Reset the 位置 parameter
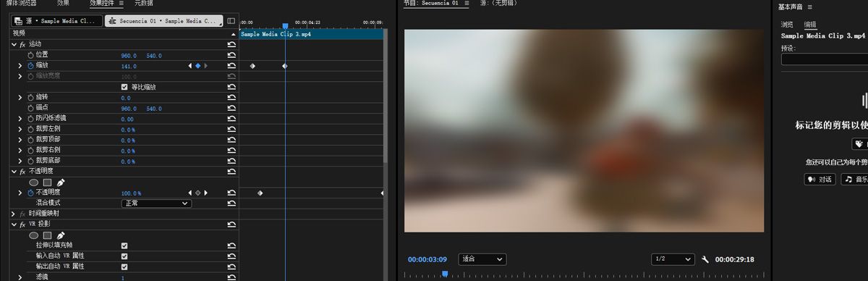 (x=231, y=55)
